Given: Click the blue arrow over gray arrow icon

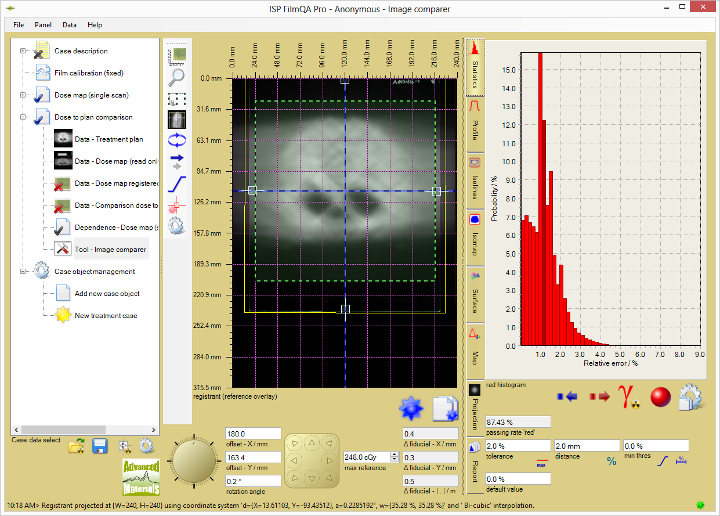Looking at the screenshot, I should 177,162.
